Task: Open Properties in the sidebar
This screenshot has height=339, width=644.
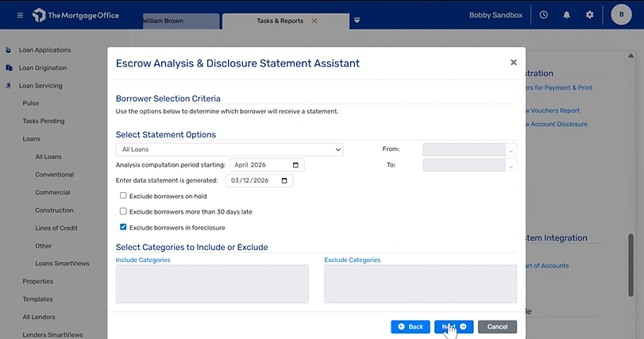Action: click(38, 282)
